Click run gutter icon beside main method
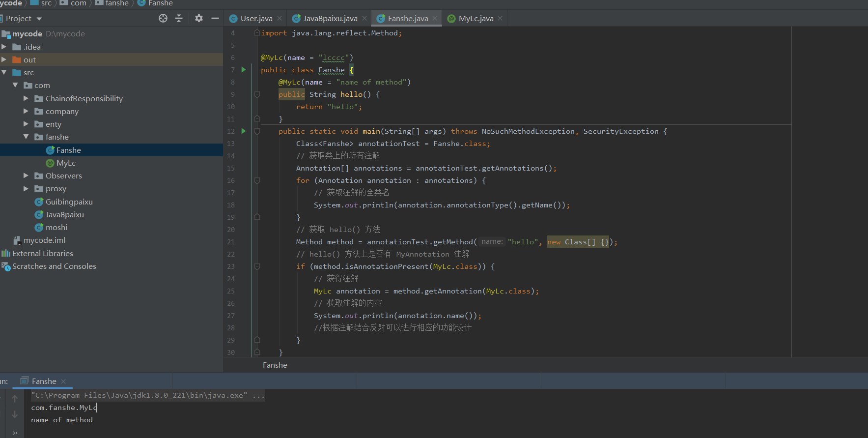The width and height of the screenshot is (868, 438). coord(243,131)
